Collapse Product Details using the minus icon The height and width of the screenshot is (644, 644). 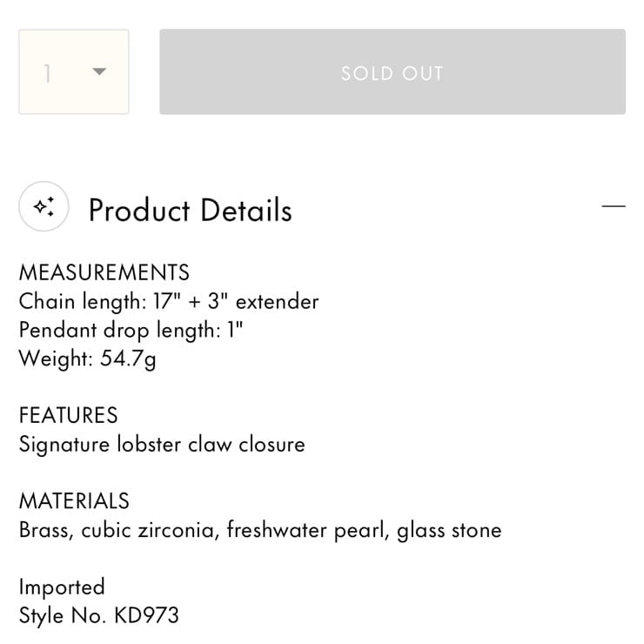pyautogui.click(x=614, y=206)
